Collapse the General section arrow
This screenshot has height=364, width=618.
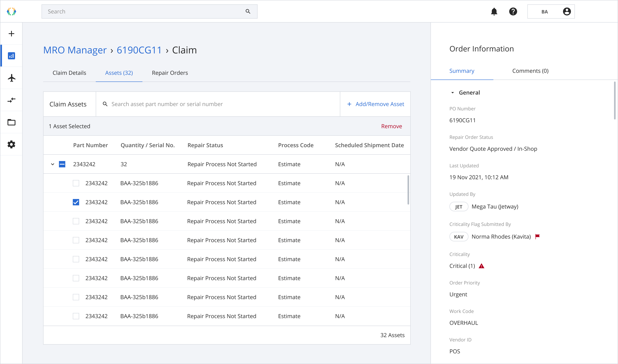pos(452,93)
